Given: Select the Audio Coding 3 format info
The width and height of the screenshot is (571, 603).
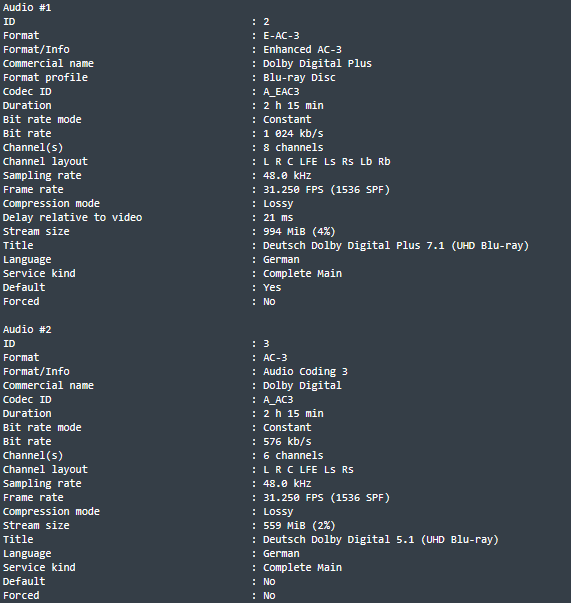Looking at the screenshot, I should (305, 371).
